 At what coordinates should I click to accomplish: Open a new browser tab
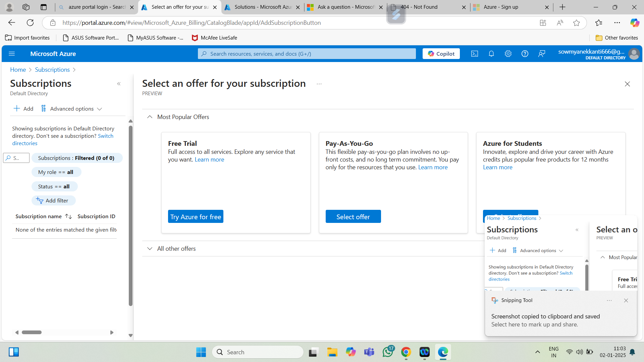click(x=562, y=7)
